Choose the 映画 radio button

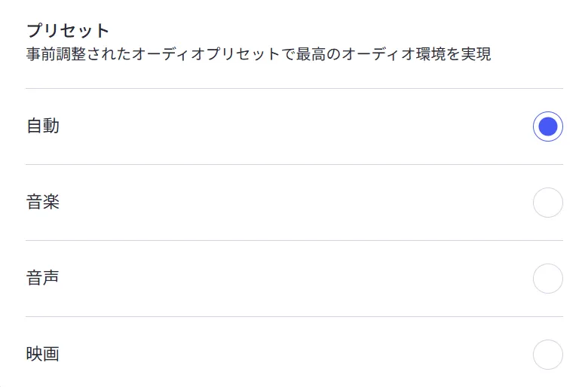tap(547, 355)
